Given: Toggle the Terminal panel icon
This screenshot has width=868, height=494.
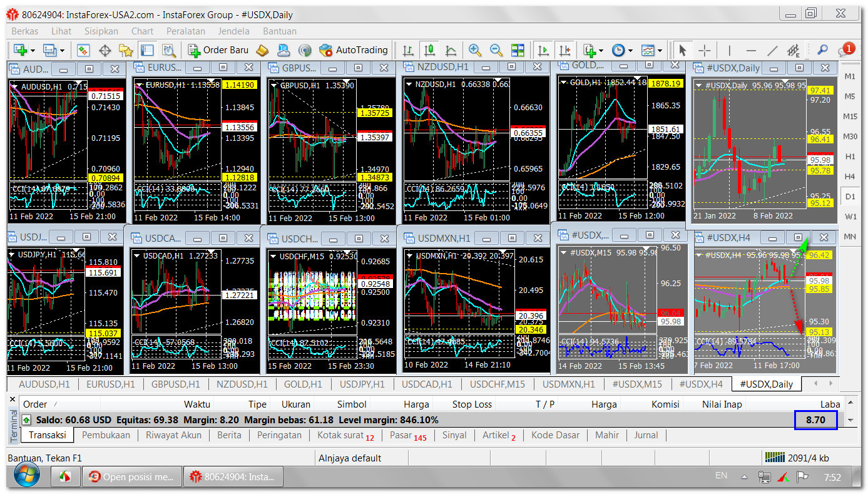Looking at the screenshot, I should pos(148,50).
